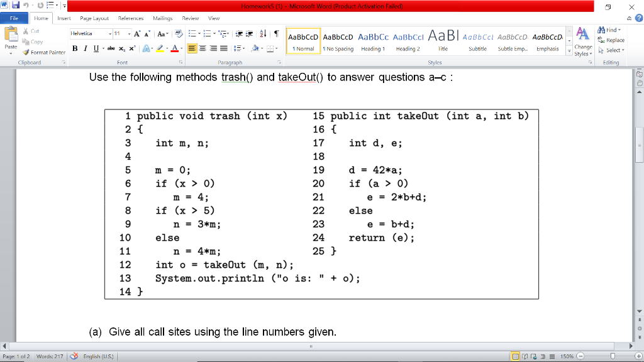Open the text highlight color tool
The height and width of the screenshot is (362, 644).
[159, 48]
